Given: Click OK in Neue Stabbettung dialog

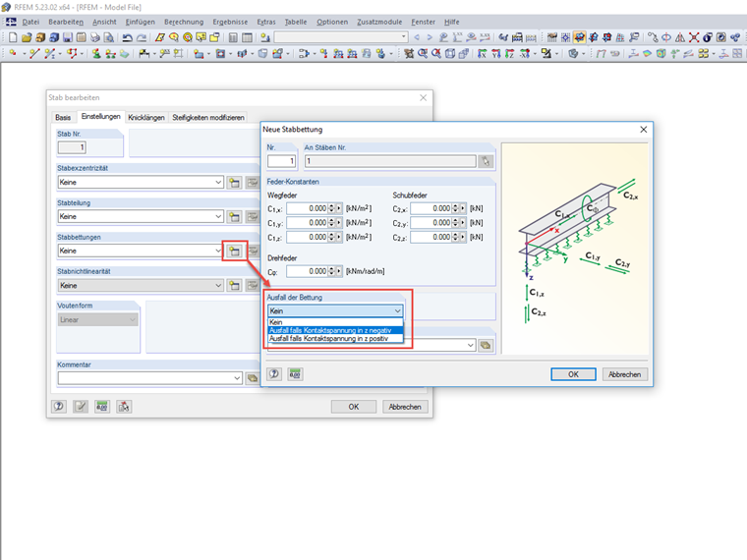Looking at the screenshot, I should (x=573, y=374).
